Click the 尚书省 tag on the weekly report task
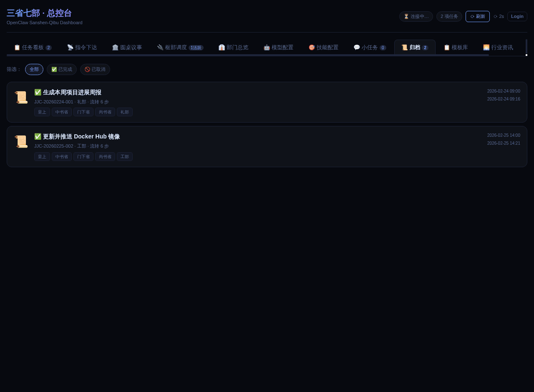This screenshot has width=534, height=392. pos(105,112)
